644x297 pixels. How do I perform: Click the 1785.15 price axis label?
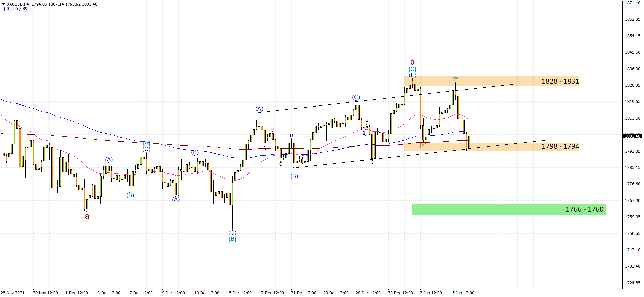pos(632,168)
